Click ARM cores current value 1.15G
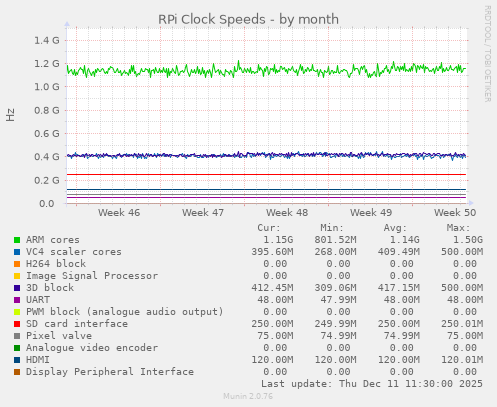Screen dimensions: 497x407 pyautogui.click(x=278, y=240)
